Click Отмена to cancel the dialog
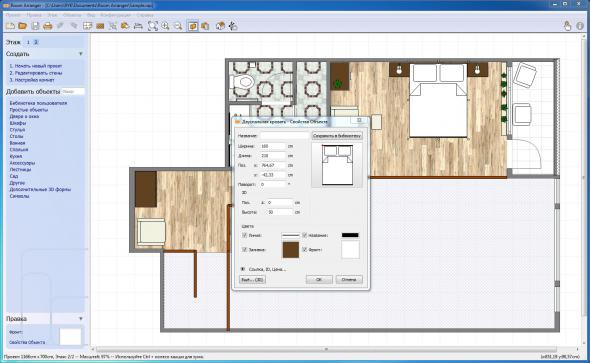The height and width of the screenshot is (363, 590). (x=349, y=279)
